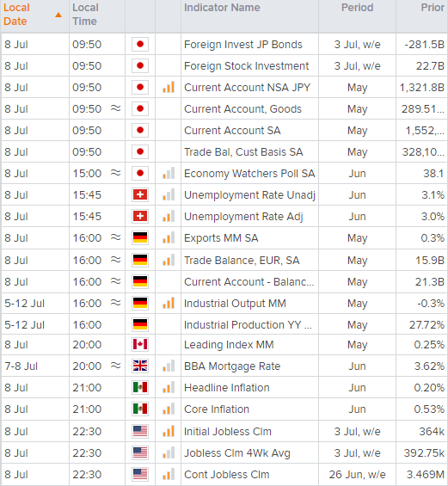This screenshot has height=486, width=448.
Task: Click the Local Time column header
Action: (85, 15)
